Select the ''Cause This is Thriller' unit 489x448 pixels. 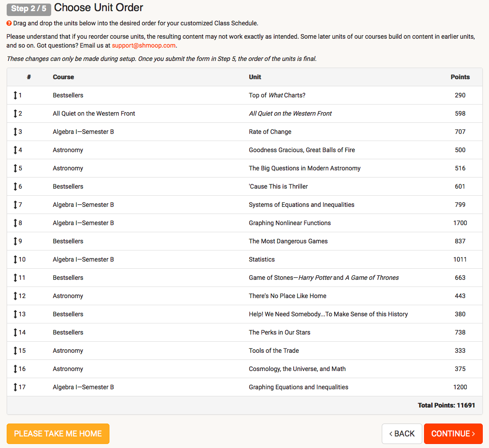tap(278, 186)
